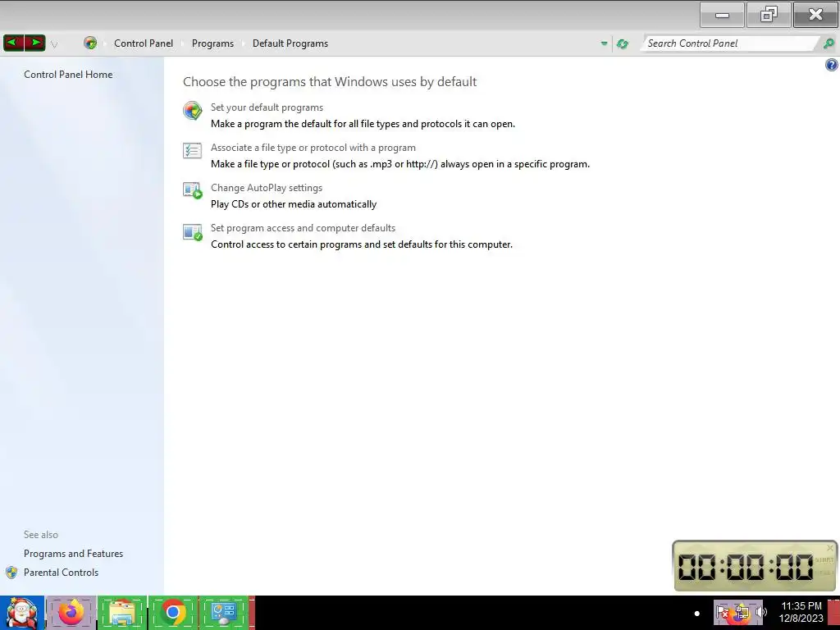This screenshot has height=630, width=840.
Task: Click 'Control access to certain programs' description
Action: pyautogui.click(x=362, y=244)
